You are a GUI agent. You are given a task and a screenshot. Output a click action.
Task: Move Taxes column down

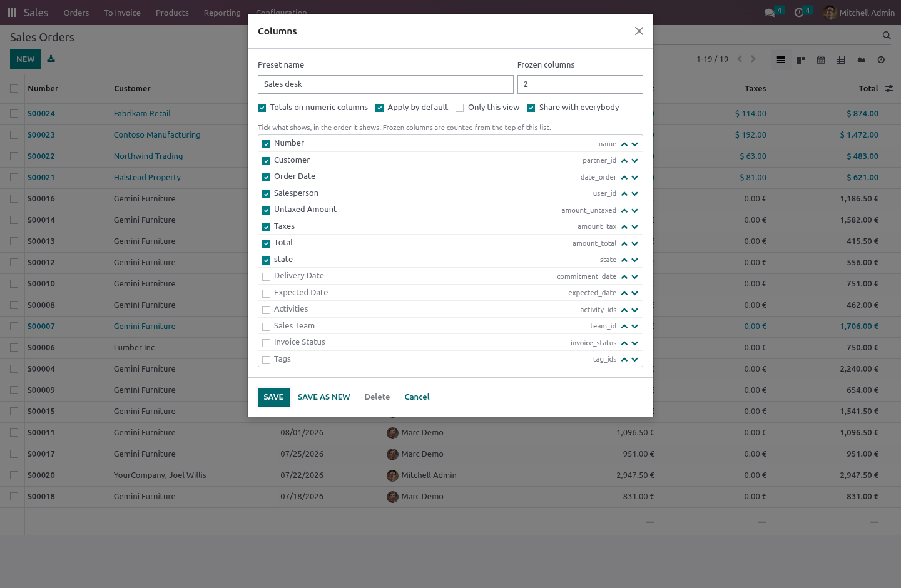click(635, 227)
